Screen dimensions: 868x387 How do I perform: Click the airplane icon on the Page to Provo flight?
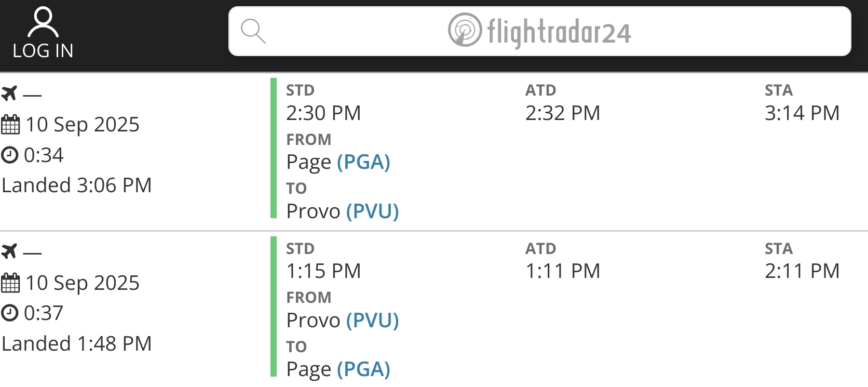point(9,94)
